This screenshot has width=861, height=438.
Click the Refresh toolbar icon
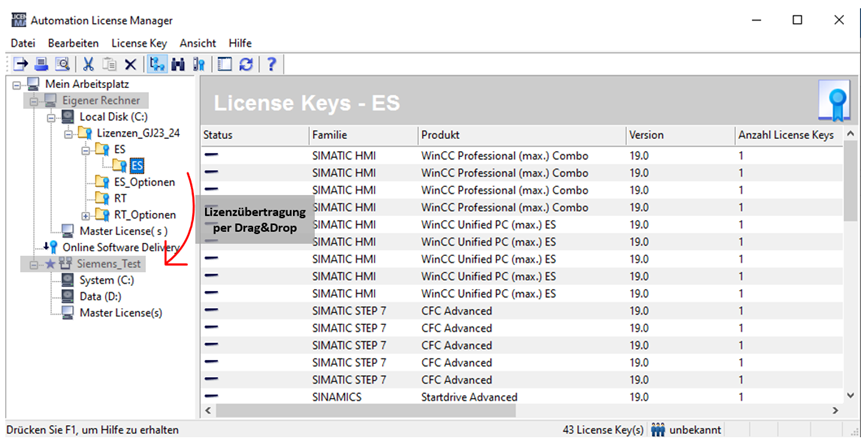point(246,64)
